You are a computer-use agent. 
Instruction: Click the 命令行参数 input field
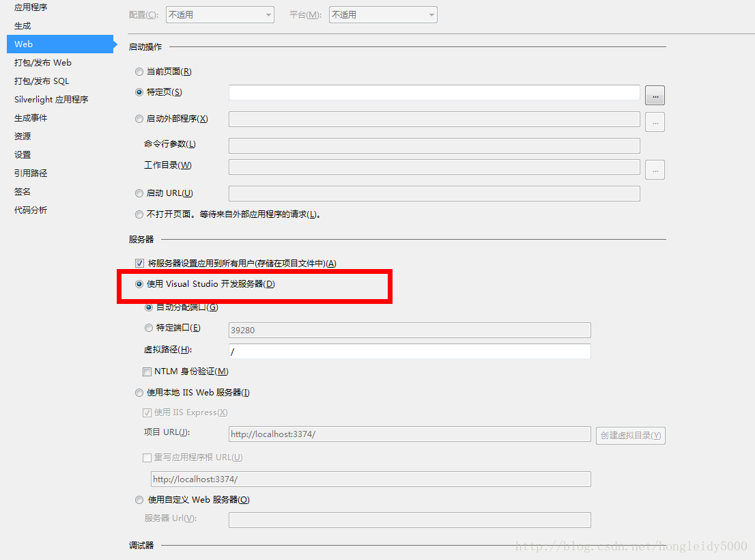pyautogui.click(x=434, y=146)
